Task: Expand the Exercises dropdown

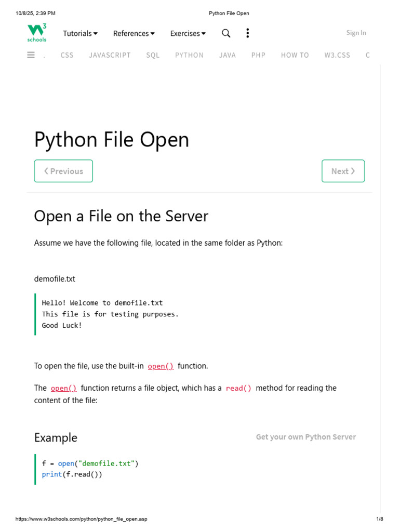Action: point(188,33)
